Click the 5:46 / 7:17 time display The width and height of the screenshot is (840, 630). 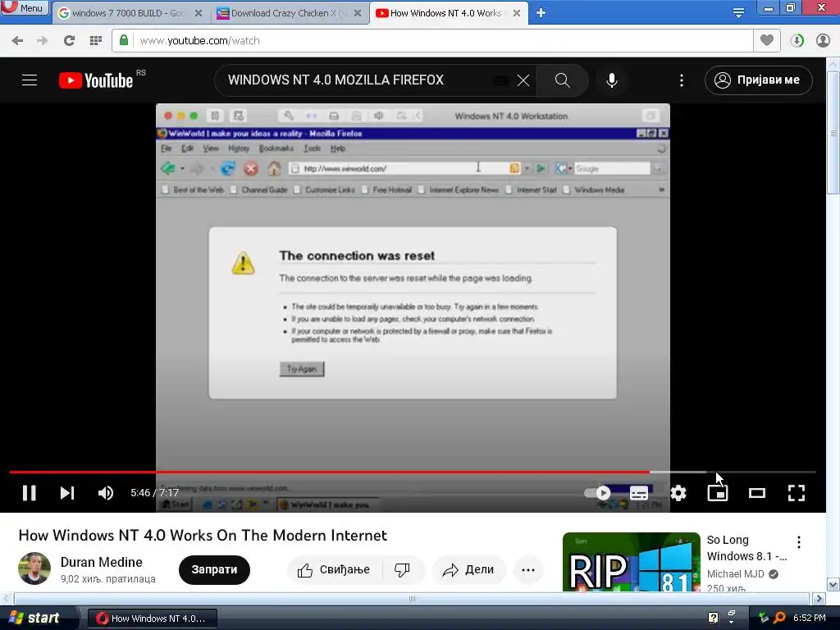154,493
